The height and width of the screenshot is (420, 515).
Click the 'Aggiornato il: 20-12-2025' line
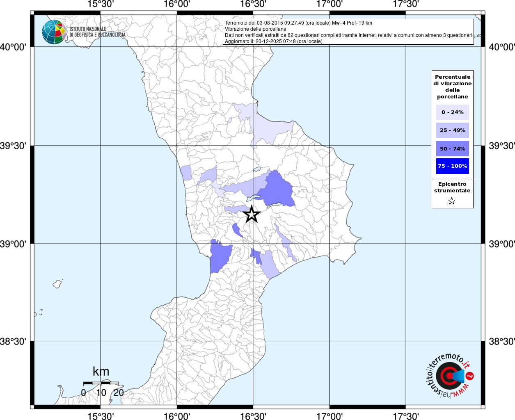point(274,41)
